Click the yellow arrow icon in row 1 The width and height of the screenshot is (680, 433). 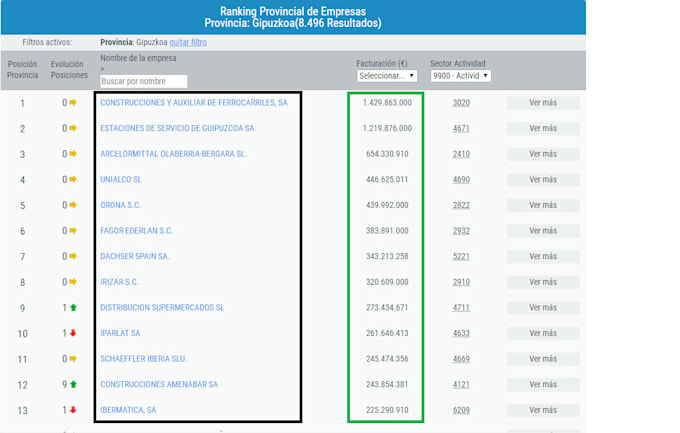click(x=73, y=102)
